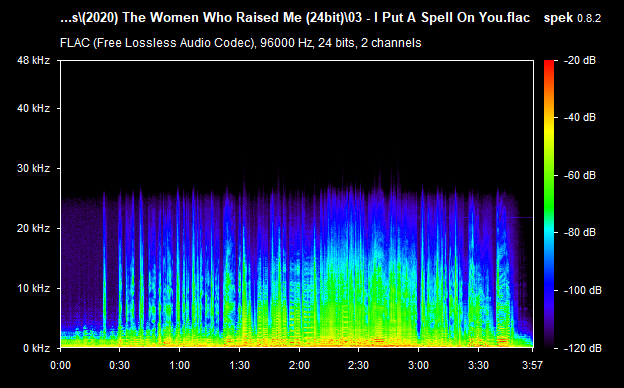Click the "-40 dB" color scale label
The width and height of the screenshot is (624, 388).
(580, 117)
